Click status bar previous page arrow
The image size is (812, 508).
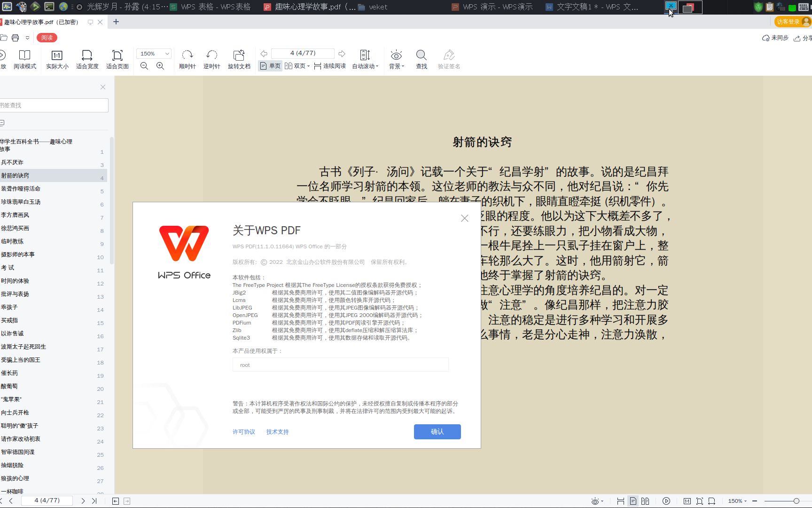pyautogui.click(x=11, y=501)
